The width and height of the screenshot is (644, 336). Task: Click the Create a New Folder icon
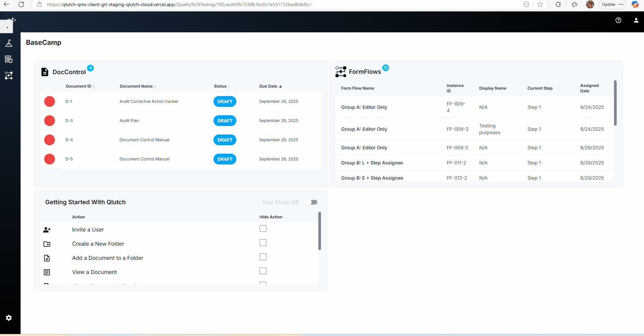point(47,244)
